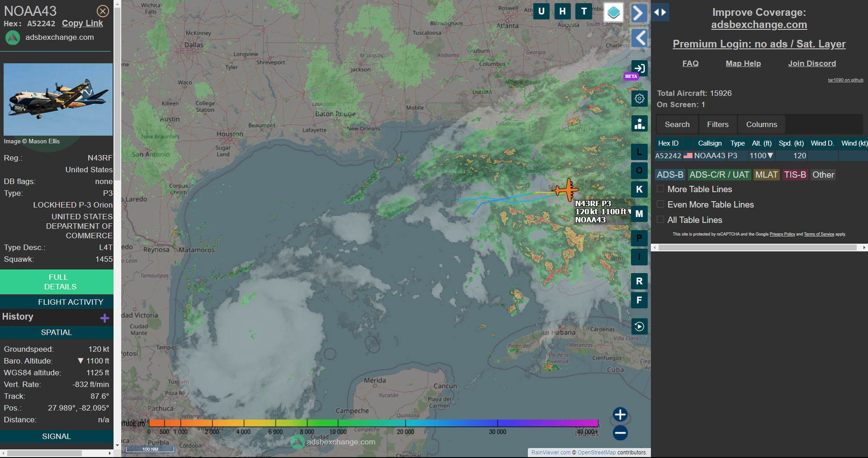Click the SPATIAL section header
868x458 pixels.
(57, 332)
